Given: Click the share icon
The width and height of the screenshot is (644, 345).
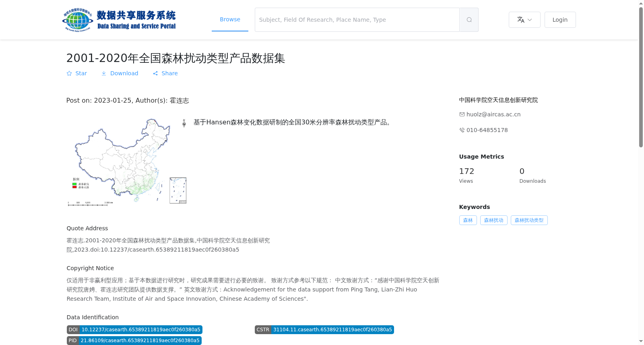Looking at the screenshot, I should (155, 73).
